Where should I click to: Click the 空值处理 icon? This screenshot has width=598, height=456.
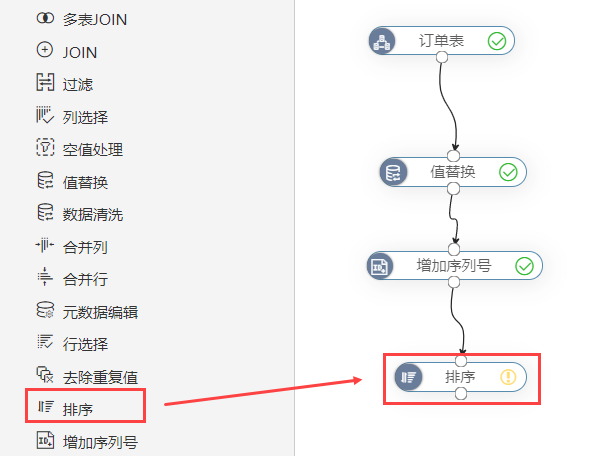coord(45,148)
